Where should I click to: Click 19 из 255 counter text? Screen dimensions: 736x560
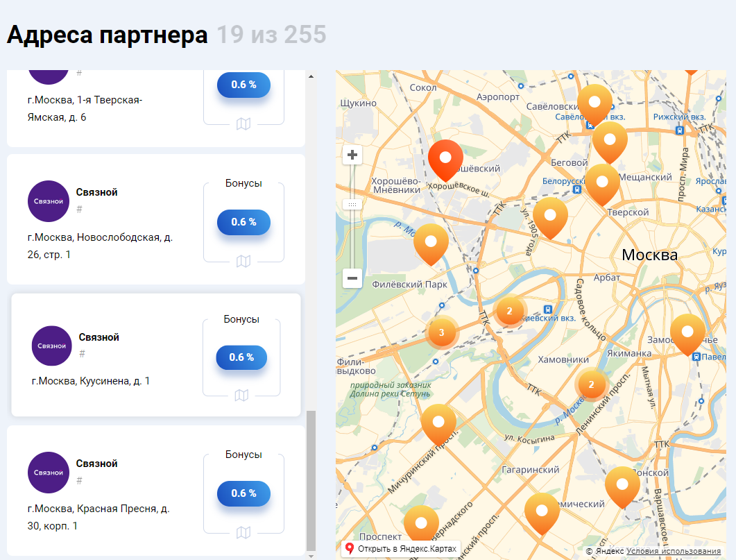(271, 34)
